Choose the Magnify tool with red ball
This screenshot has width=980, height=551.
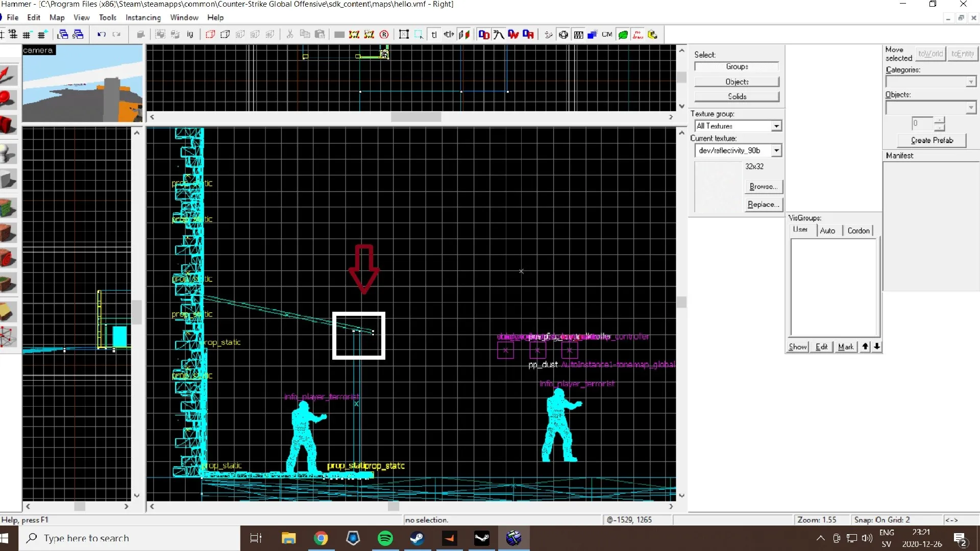point(9,100)
